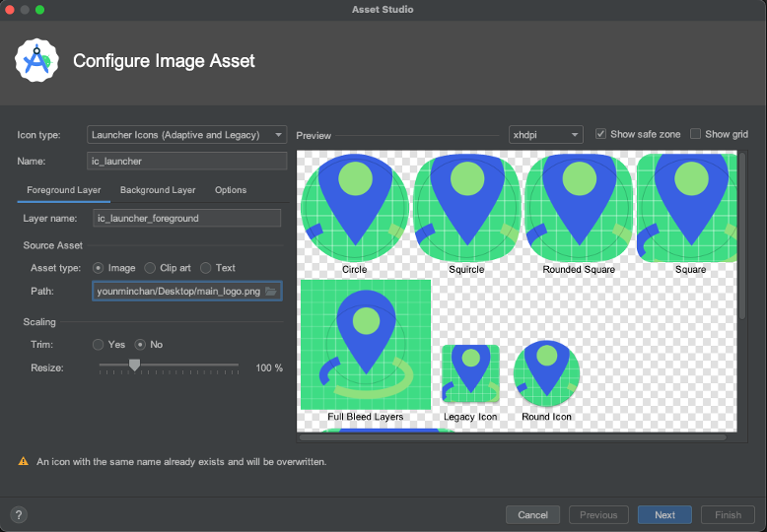Click the Cancel button

(x=532, y=515)
